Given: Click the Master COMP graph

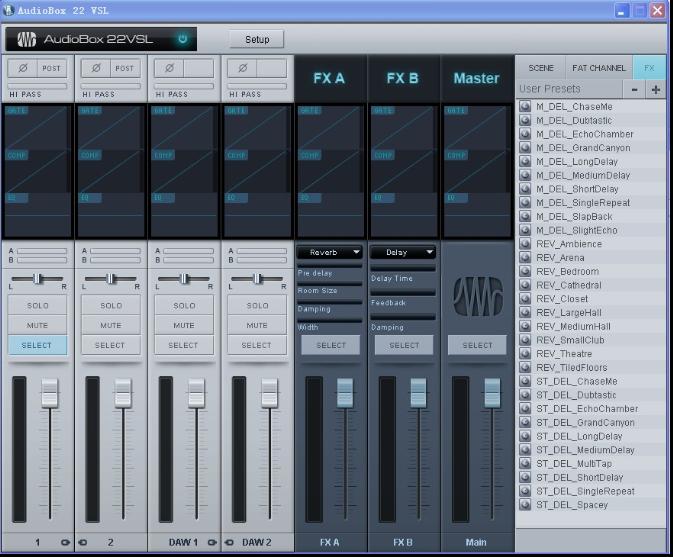Looking at the screenshot, I should pos(477,172).
